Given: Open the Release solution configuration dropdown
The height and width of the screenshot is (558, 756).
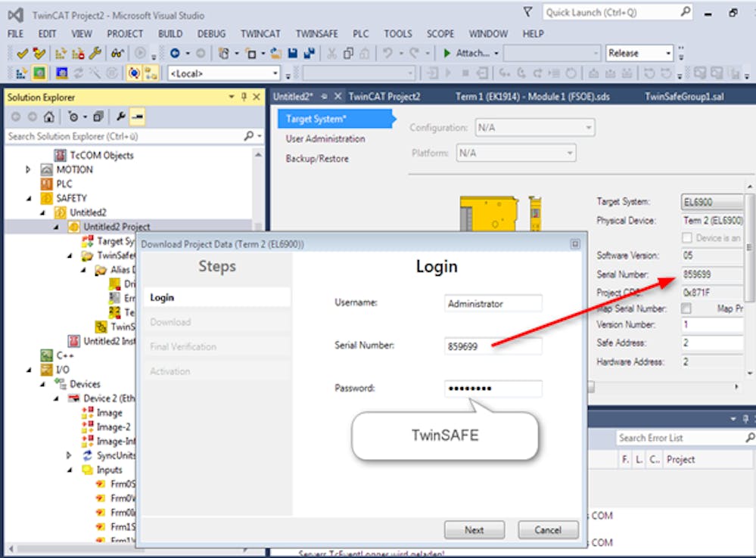Looking at the screenshot, I should pos(668,53).
